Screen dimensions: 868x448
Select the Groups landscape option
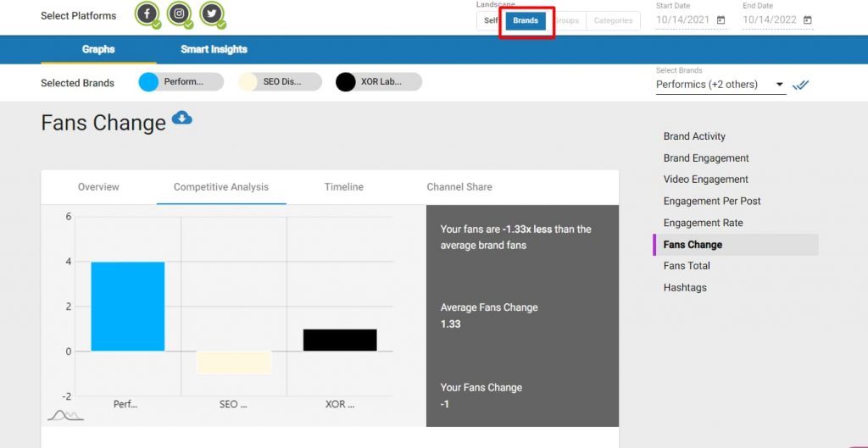click(x=565, y=20)
